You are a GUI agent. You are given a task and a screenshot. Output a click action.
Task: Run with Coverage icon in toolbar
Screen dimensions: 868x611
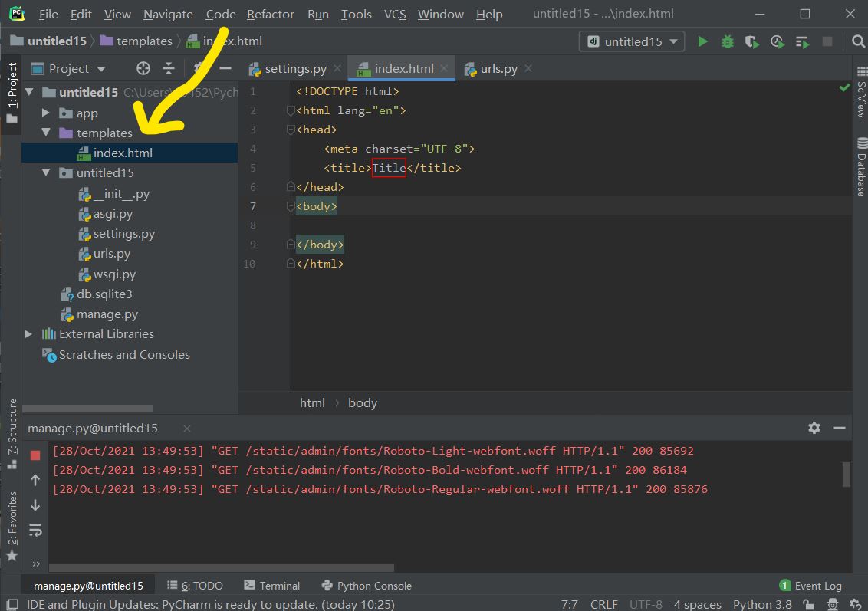752,41
